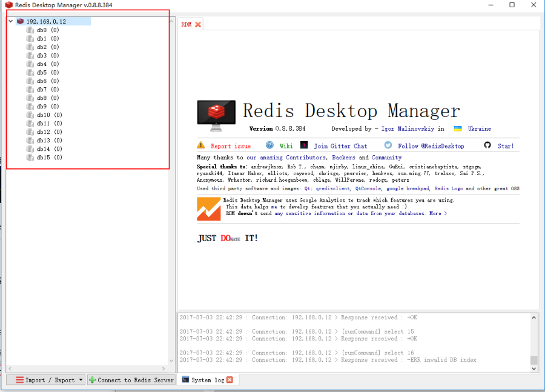Open the Import / Export menu button
545x392 pixels.
click(x=46, y=380)
